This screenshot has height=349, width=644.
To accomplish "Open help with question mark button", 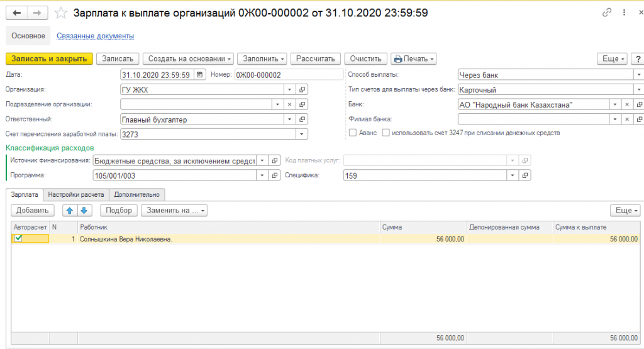I will (638, 58).
